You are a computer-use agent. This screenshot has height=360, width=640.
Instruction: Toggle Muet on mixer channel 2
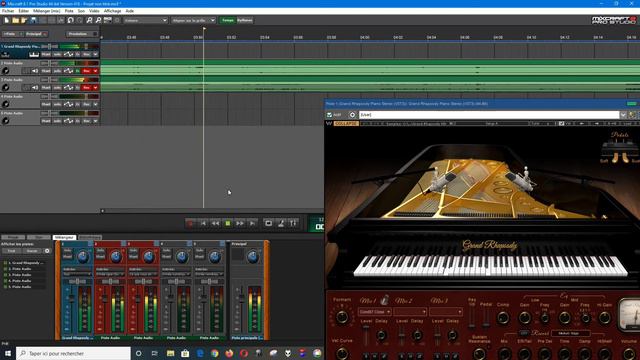[100, 257]
